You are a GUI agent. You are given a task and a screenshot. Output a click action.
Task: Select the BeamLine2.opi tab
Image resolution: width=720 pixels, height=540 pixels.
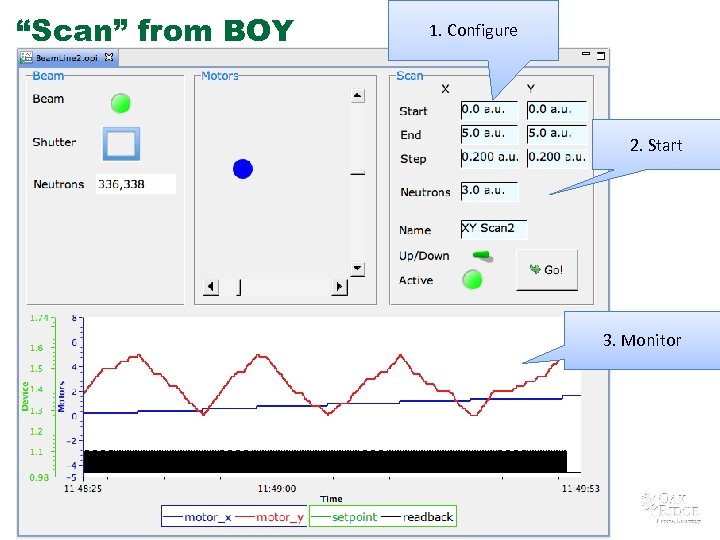(67, 57)
